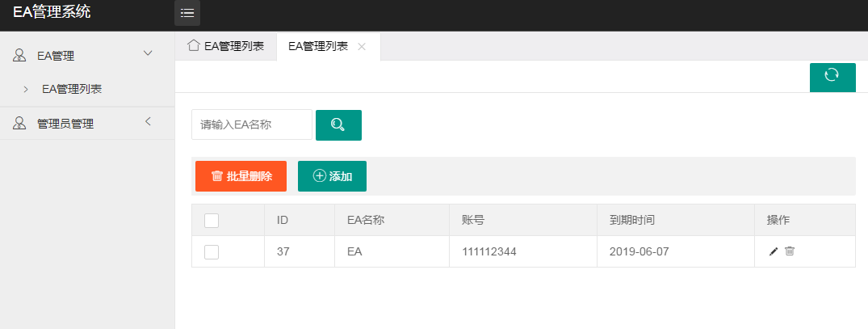This screenshot has width=868, height=329.
Task: Click the EA管理系统 title
Action: [52, 11]
